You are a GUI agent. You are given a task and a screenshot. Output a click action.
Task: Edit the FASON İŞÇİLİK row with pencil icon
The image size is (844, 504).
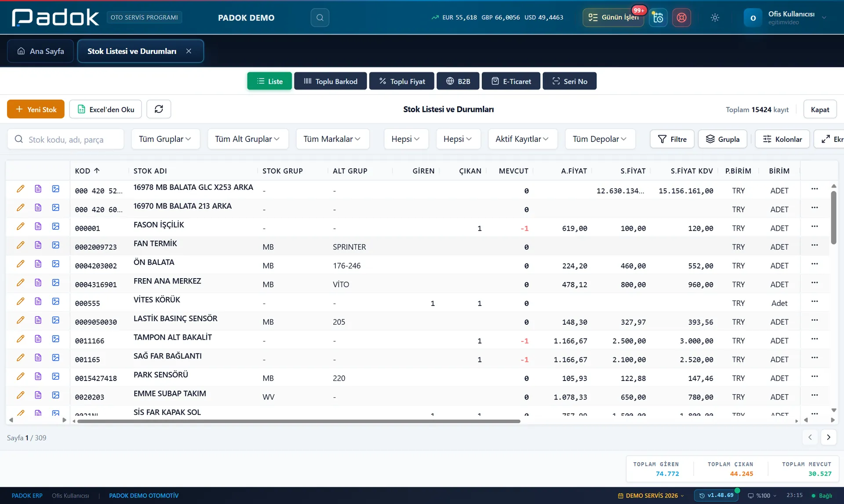click(20, 226)
